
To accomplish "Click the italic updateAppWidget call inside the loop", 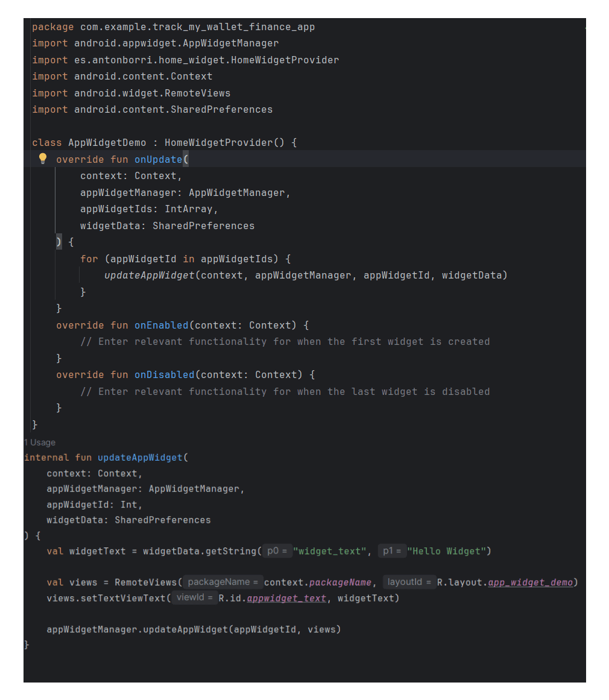I will click(x=149, y=276).
